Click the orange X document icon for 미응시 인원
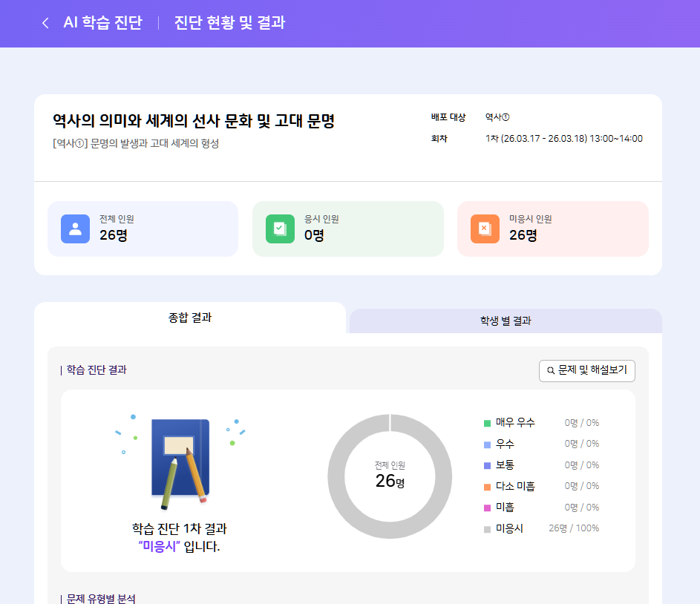This screenshot has width=700, height=604. click(484, 229)
